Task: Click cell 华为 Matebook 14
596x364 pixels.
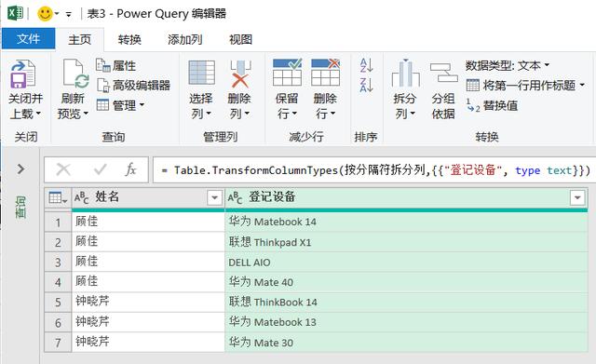Action: coord(406,222)
